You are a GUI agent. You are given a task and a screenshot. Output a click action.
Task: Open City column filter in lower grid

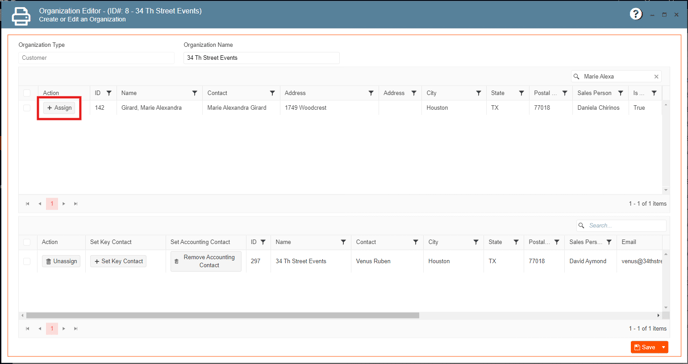[476, 242]
